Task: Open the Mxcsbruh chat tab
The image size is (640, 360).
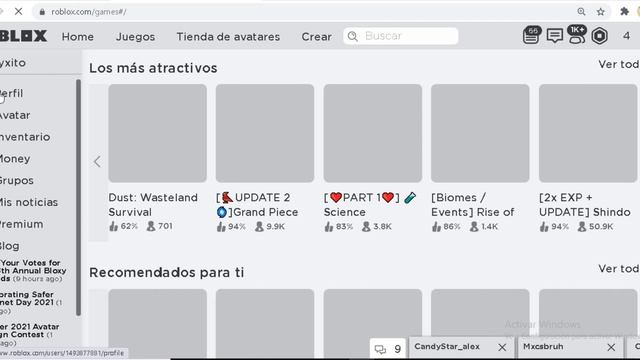Action: pyautogui.click(x=544, y=347)
